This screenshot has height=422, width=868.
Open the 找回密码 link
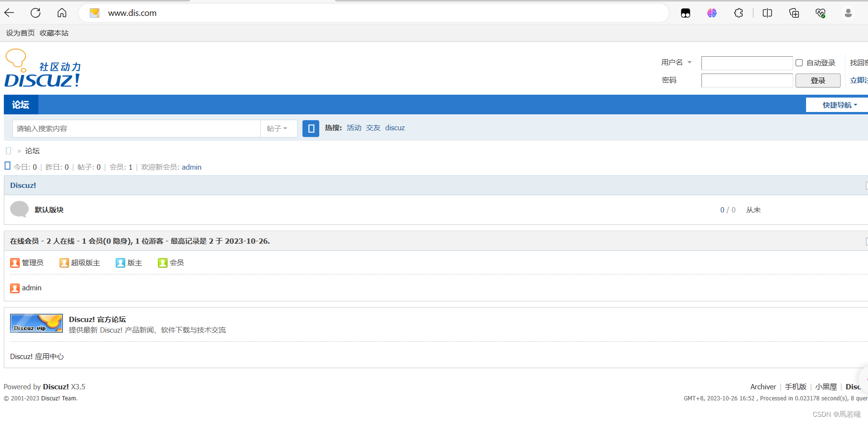tap(859, 63)
